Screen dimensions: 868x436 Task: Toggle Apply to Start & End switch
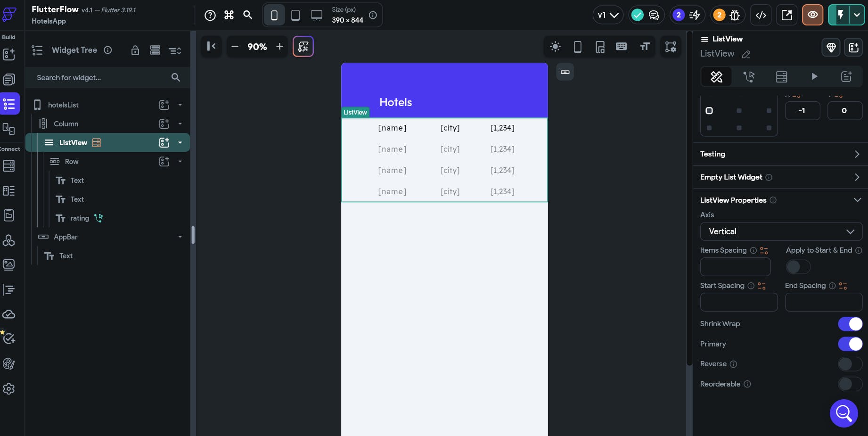(x=798, y=267)
